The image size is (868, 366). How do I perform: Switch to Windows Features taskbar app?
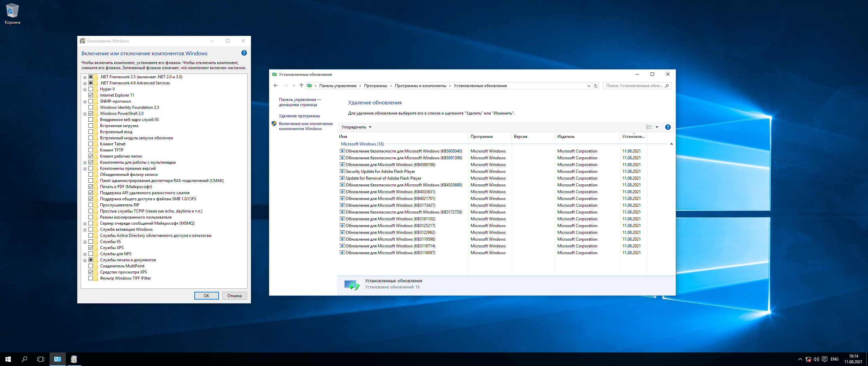(74, 359)
